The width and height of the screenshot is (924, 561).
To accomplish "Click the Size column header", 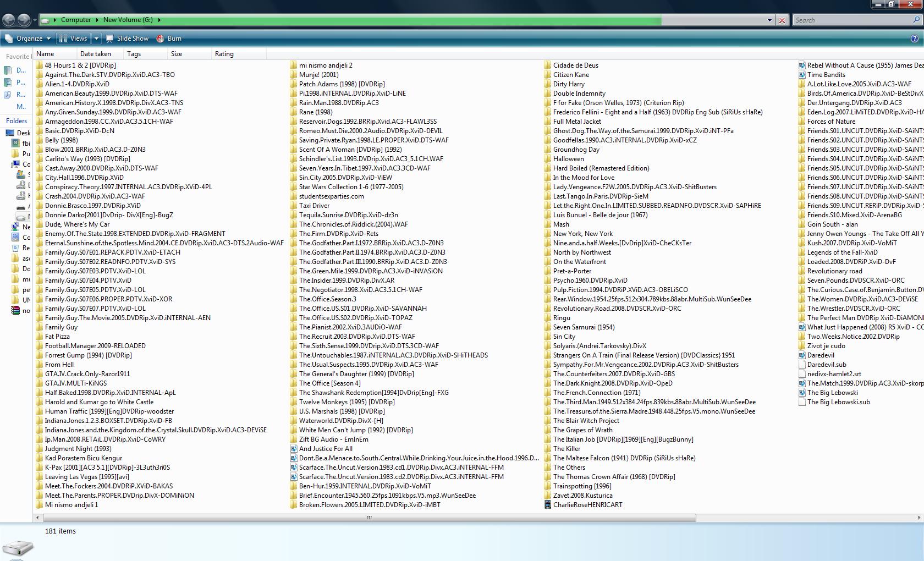I will coord(177,54).
